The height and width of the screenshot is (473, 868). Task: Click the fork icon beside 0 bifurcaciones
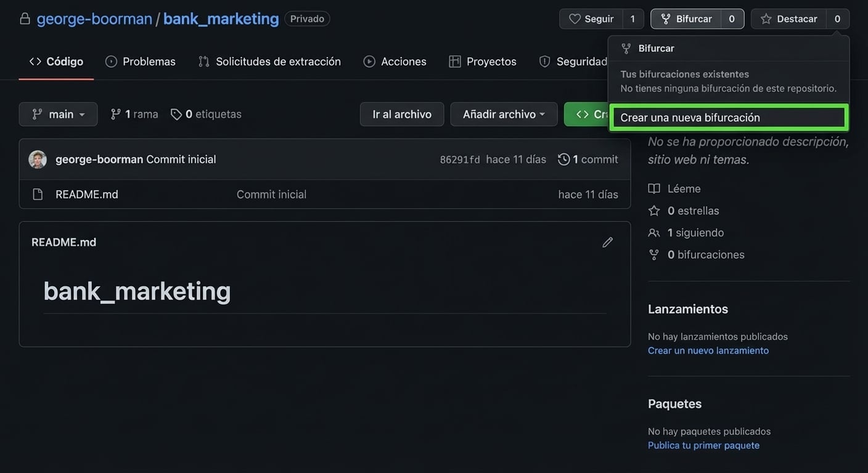point(654,254)
